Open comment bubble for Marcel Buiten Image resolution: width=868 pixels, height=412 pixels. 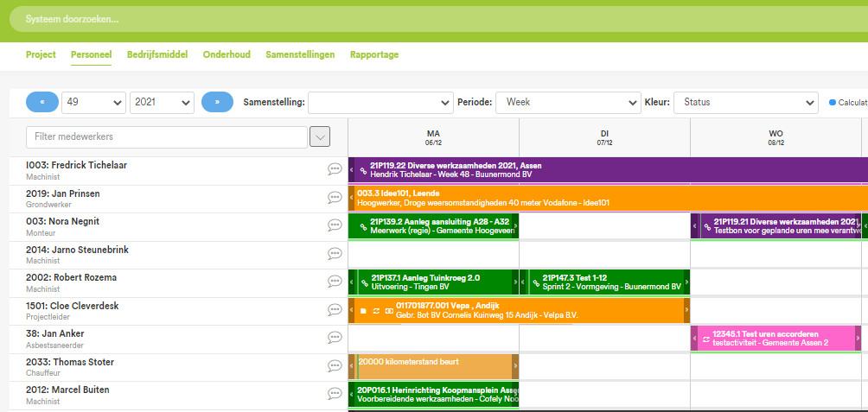(335, 393)
